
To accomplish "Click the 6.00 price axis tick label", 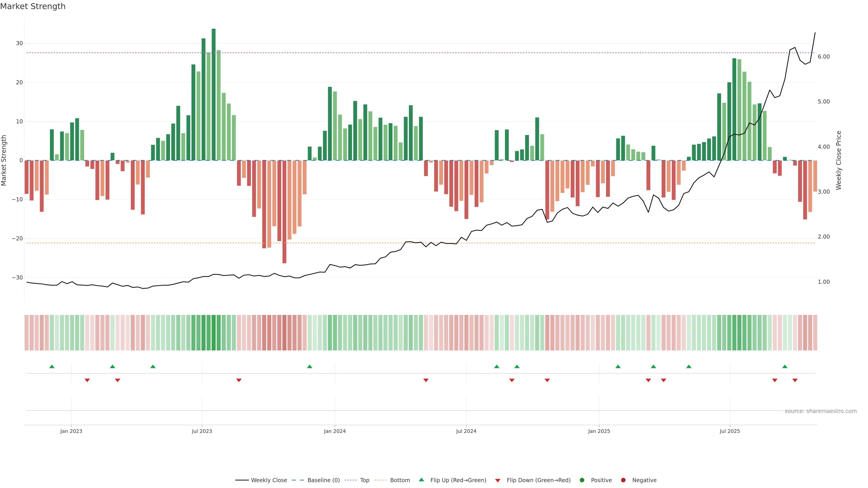I will pyautogui.click(x=823, y=56).
